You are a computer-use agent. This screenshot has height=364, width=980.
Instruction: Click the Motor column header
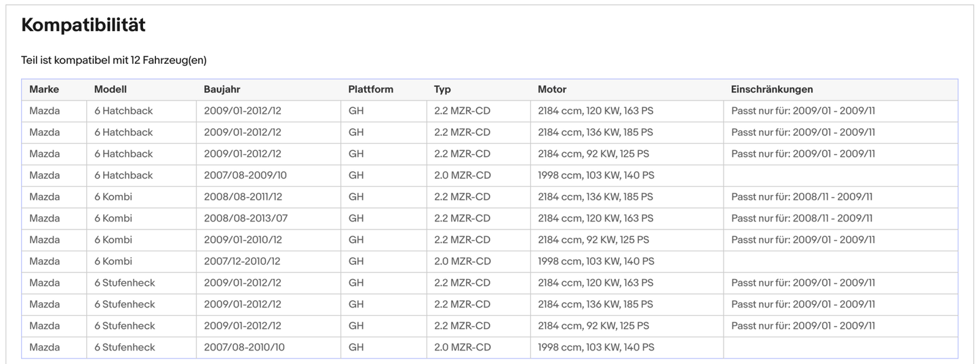(x=552, y=90)
